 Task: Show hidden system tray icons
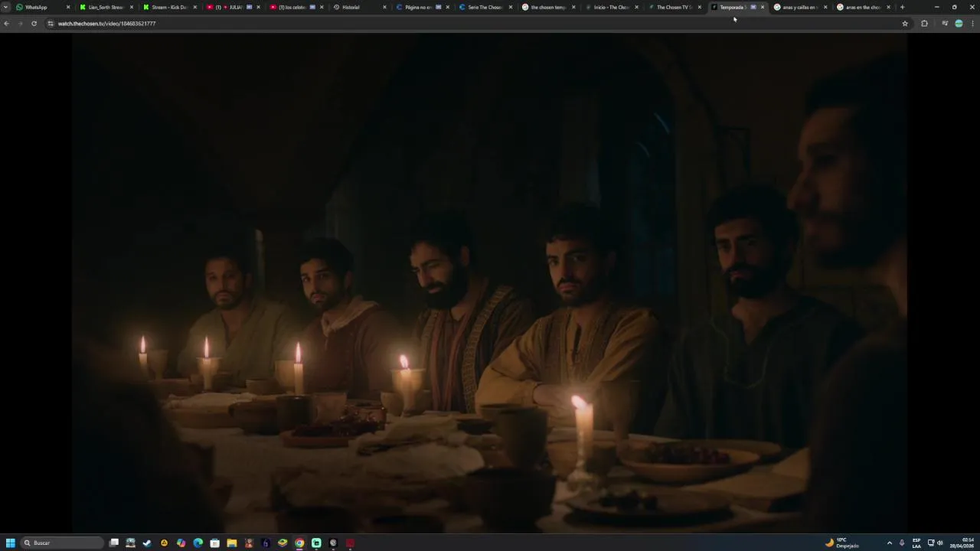889,543
